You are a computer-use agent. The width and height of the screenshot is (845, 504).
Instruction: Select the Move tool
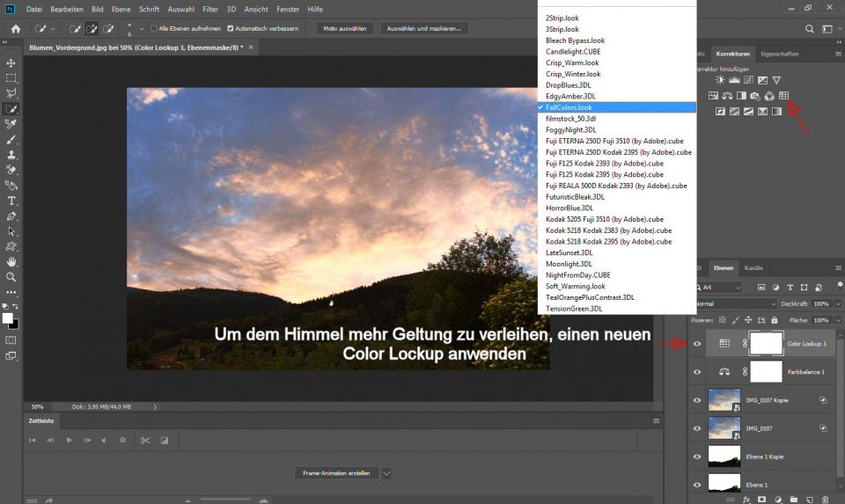(x=11, y=63)
